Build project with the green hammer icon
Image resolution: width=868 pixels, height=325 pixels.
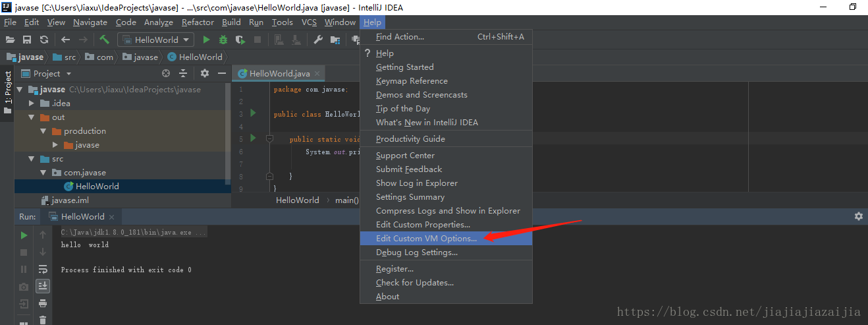point(104,40)
